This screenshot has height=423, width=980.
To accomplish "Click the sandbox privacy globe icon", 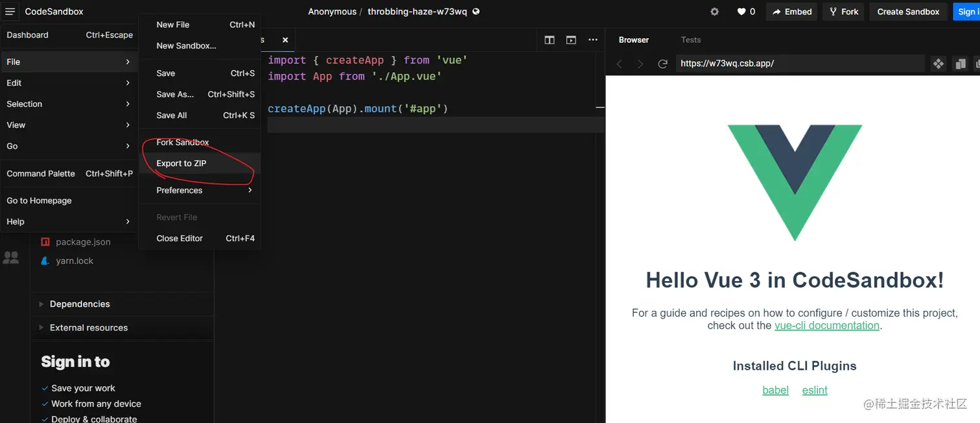I will pyautogui.click(x=476, y=12).
